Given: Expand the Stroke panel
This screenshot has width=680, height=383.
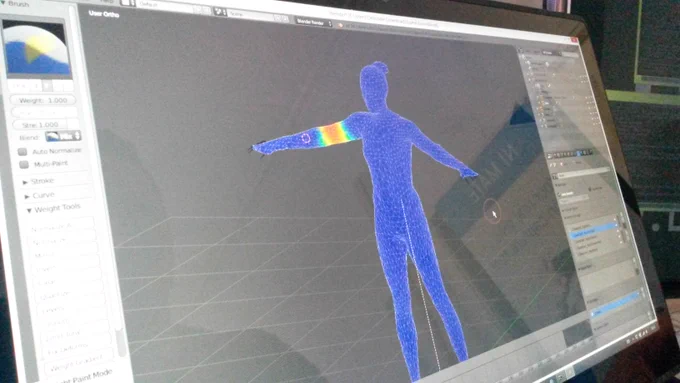Looking at the screenshot, I should 39,181.
